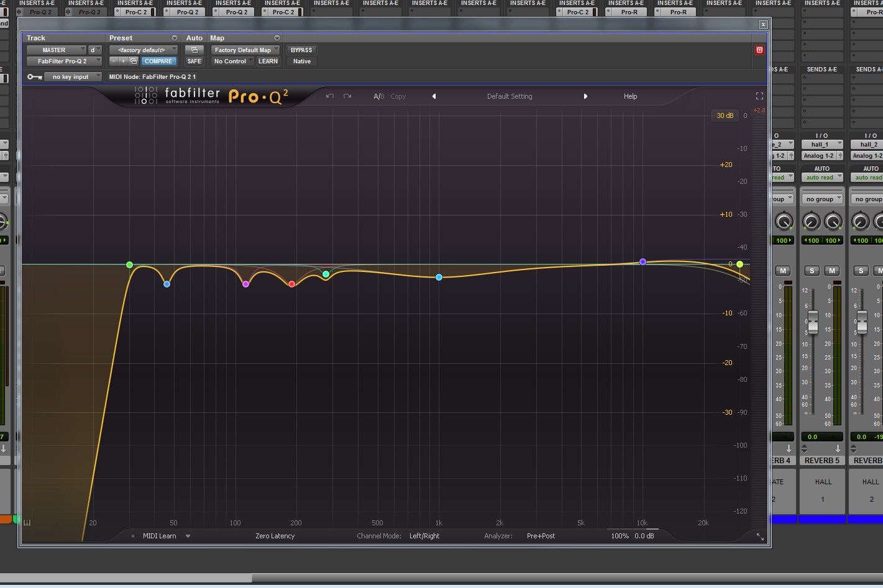
Task: Open the Map section menu arrow
Action: pyautogui.click(x=277, y=38)
